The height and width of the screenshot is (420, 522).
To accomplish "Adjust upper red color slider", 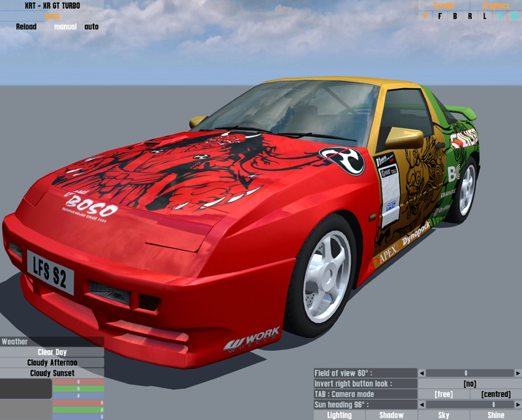I will [78, 382].
